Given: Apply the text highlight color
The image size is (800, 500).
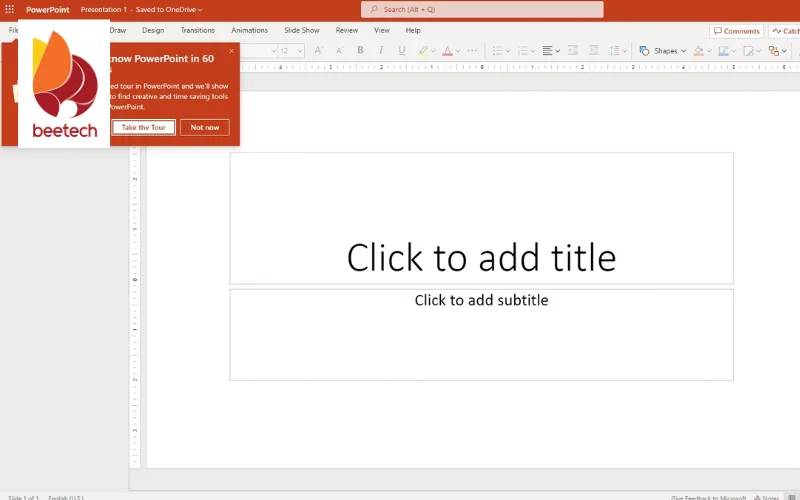Looking at the screenshot, I should point(422,51).
